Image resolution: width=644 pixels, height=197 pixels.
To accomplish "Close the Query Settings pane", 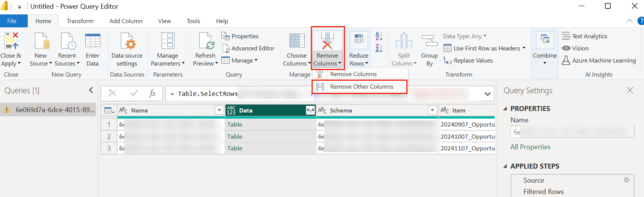I will (x=630, y=90).
